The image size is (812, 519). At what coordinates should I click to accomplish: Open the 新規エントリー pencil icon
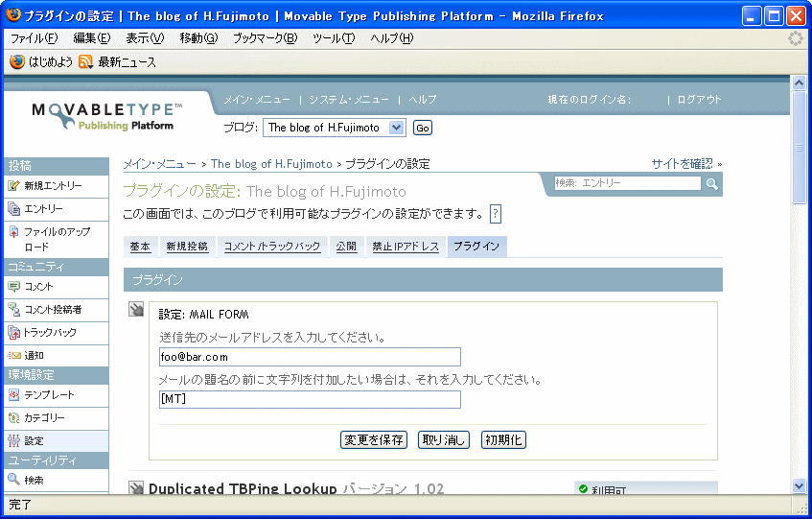pyautogui.click(x=14, y=186)
